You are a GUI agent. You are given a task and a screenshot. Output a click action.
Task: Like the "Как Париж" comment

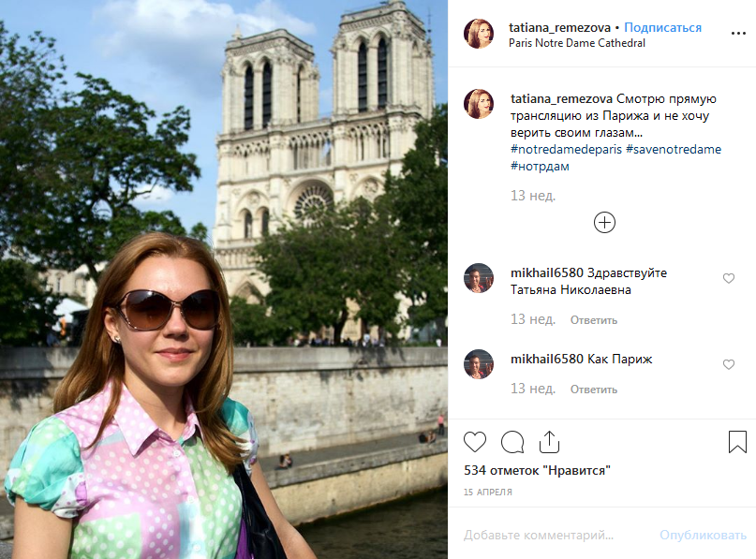729,364
